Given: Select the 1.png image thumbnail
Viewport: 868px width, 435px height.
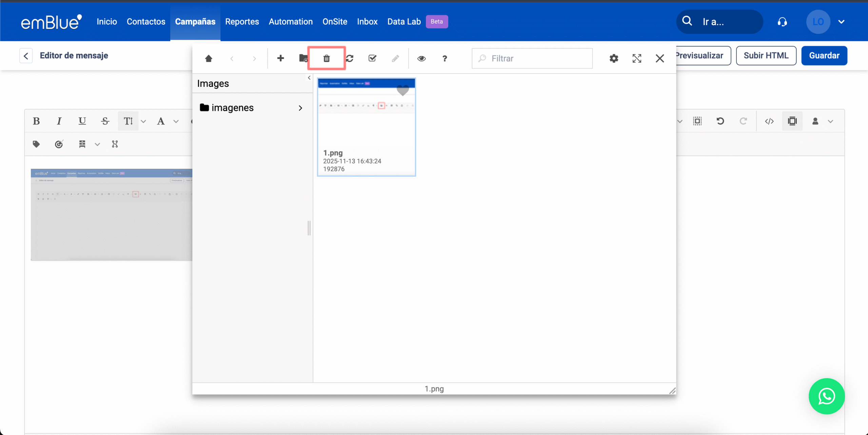Looking at the screenshot, I should click(366, 126).
